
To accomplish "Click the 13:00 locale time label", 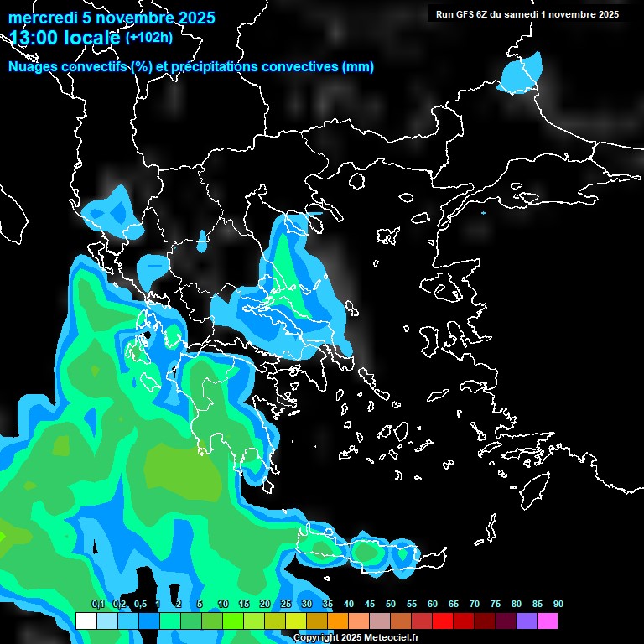I will 65,38.
